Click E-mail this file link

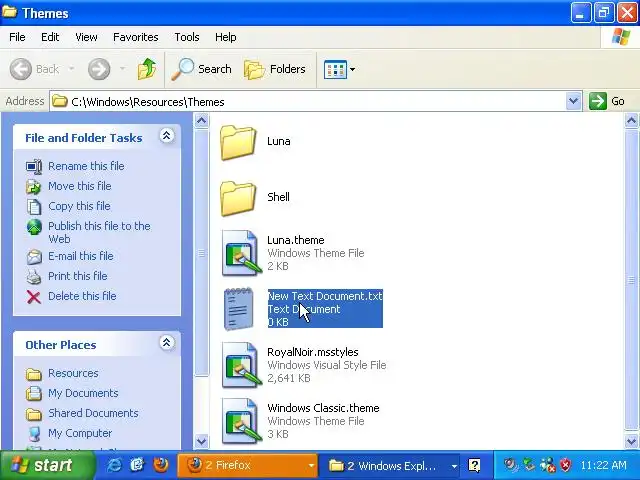pyautogui.click(x=80, y=256)
